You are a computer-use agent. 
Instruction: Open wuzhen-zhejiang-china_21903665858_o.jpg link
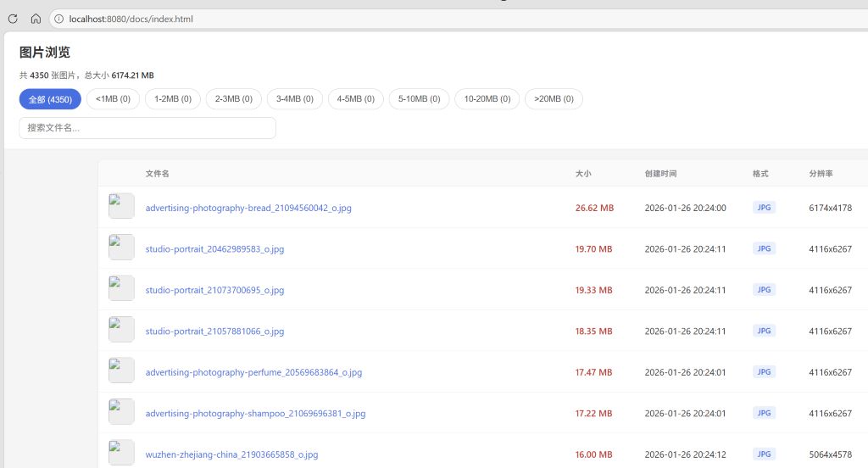click(232, 454)
